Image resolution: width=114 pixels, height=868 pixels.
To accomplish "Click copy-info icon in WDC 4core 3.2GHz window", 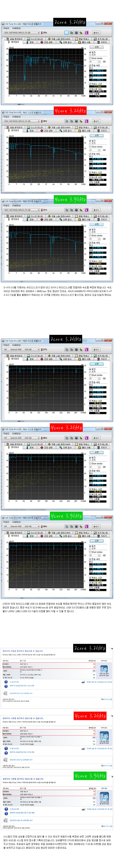I will (x=67, y=121).
